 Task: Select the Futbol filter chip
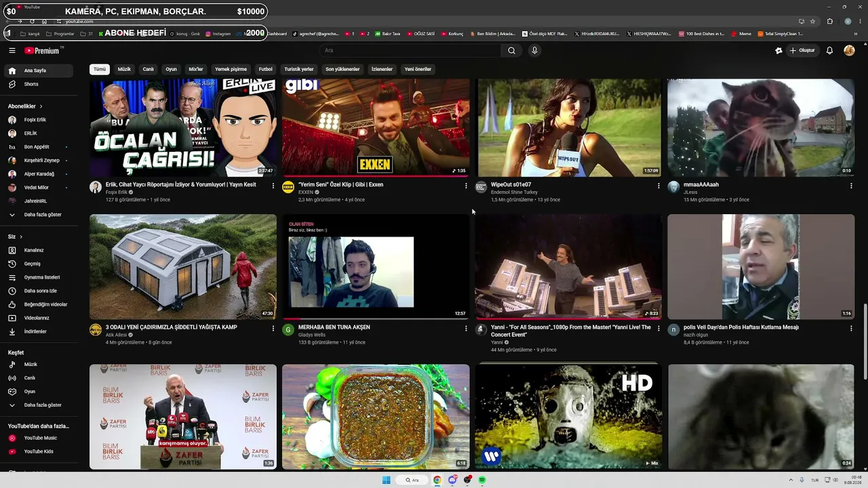[x=266, y=69]
